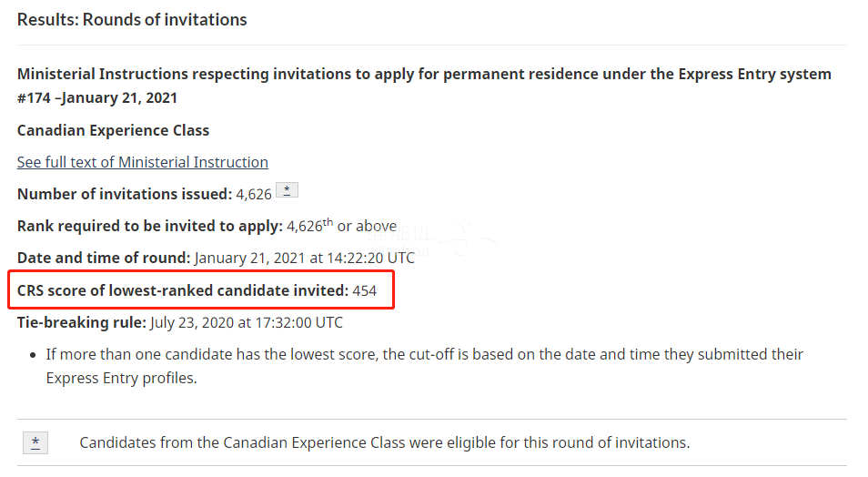This screenshot has width=868, height=477.
Task: Open the full text of Ministerial Instruction link
Action: pos(142,162)
